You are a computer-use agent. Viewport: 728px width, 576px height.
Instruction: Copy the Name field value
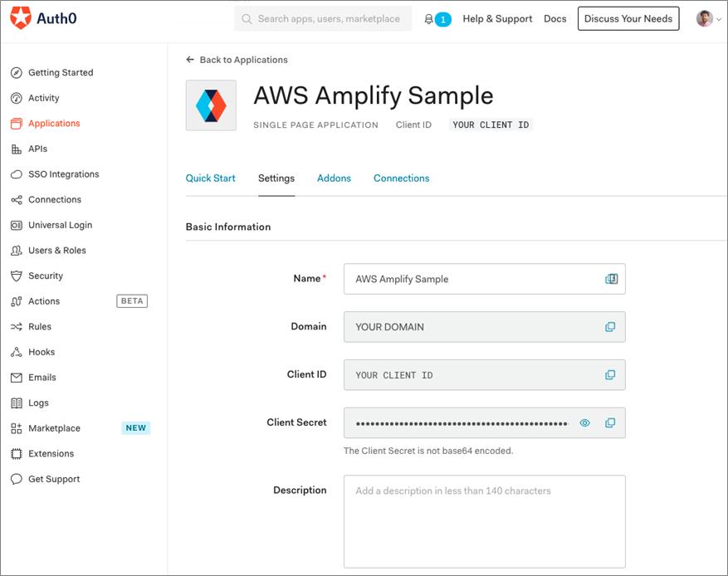tap(611, 279)
